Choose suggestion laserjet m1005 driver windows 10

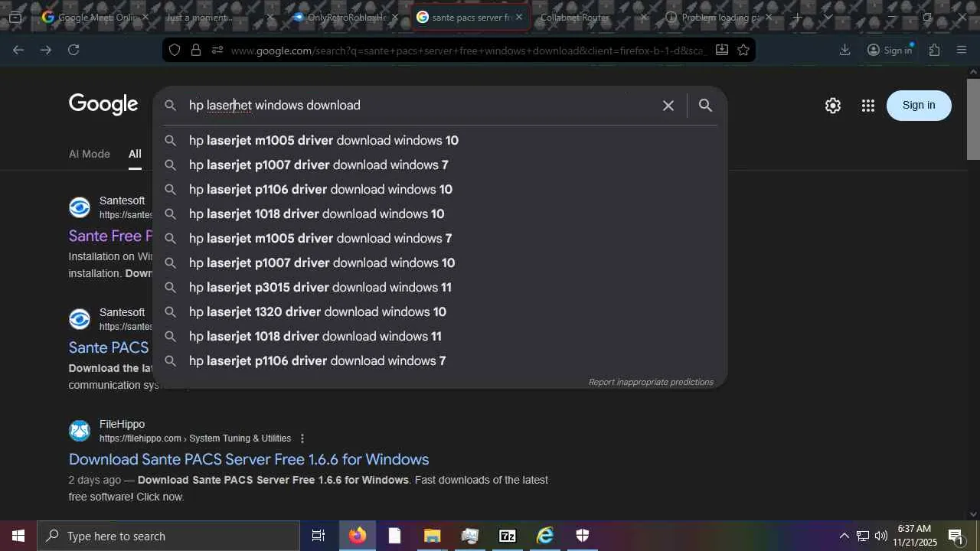point(440,141)
